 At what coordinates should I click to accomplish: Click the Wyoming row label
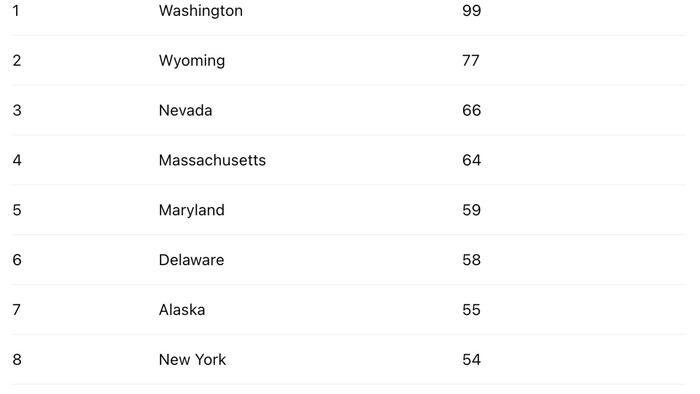(192, 61)
